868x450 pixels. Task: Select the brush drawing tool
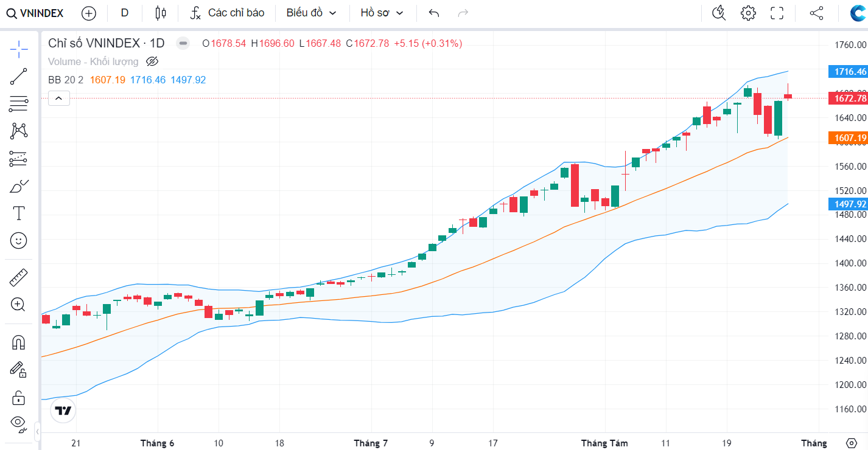pyautogui.click(x=19, y=187)
